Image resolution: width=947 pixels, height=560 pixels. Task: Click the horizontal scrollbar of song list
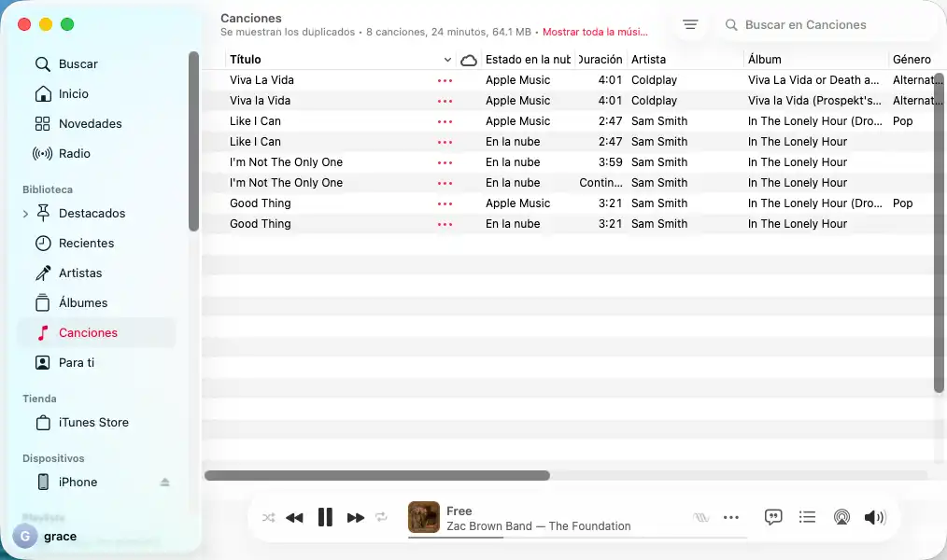click(377, 475)
